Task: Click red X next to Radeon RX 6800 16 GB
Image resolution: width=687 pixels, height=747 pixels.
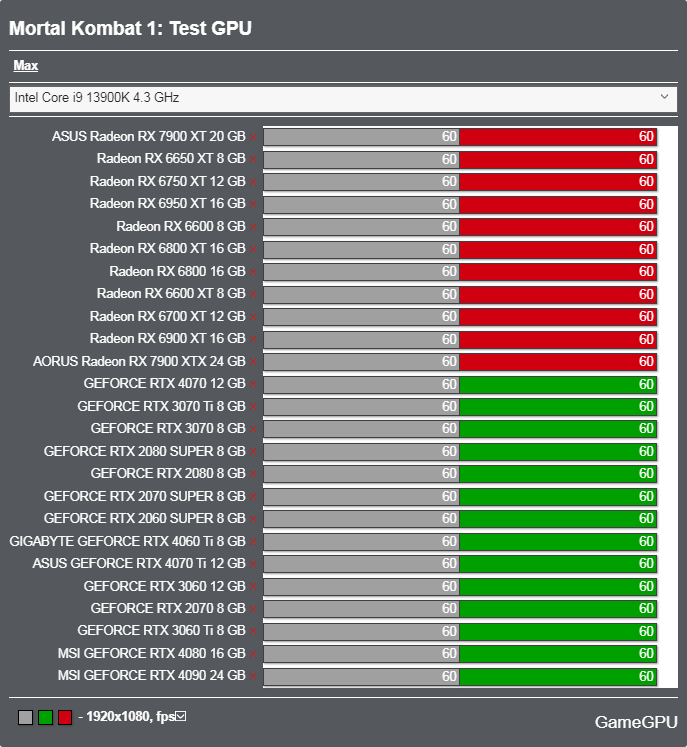Action: pyautogui.click(x=253, y=272)
